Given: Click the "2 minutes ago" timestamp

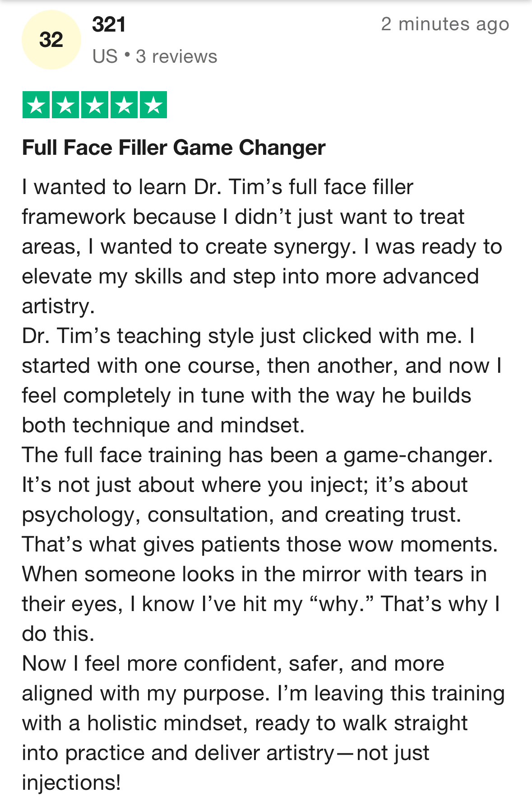Looking at the screenshot, I should [445, 24].
